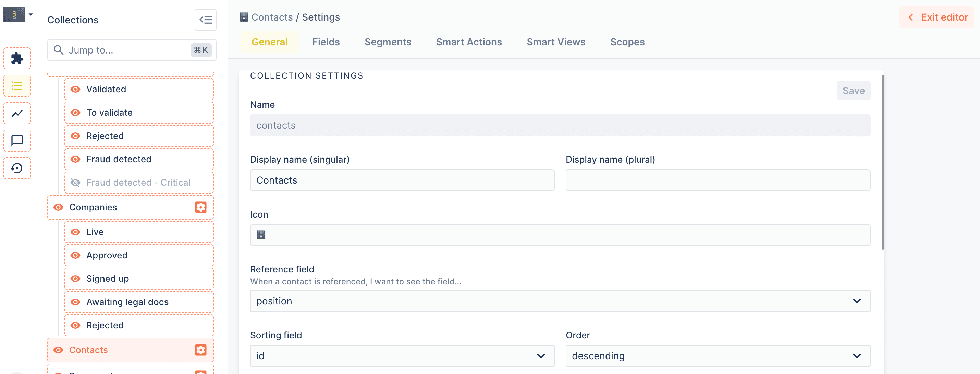Screen dimensions: 980x374
Task: Click the Exit editor button
Action: (x=938, y=17)
